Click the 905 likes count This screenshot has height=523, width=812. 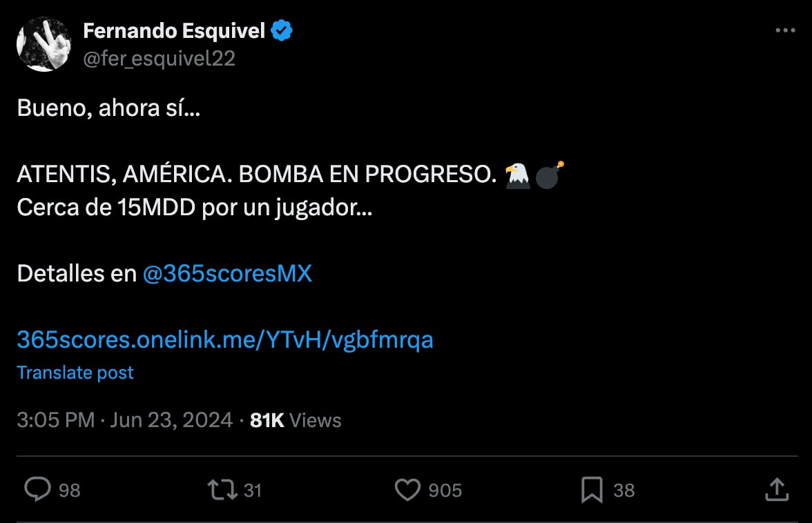pyautogui.click(x=445, y=490)
